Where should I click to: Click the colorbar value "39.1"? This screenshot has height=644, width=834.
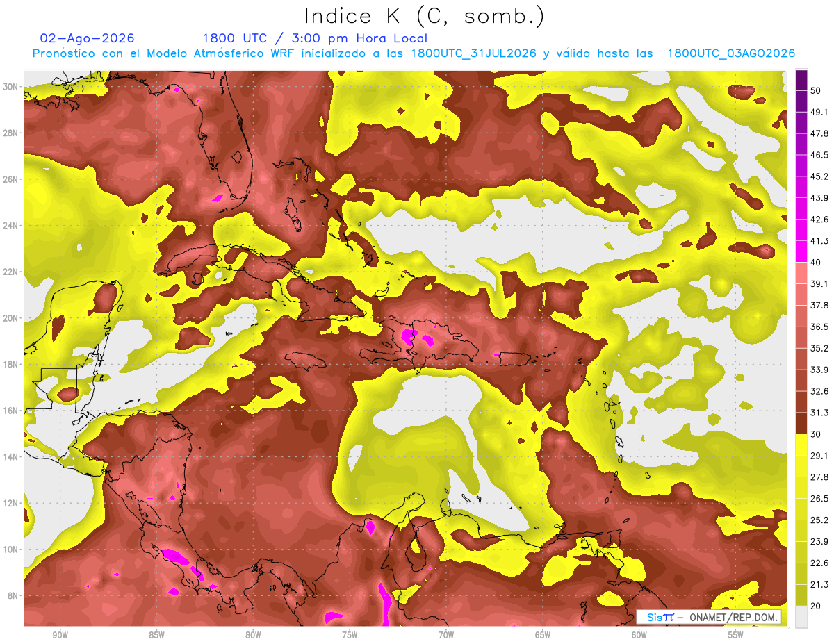pos(820,283)
